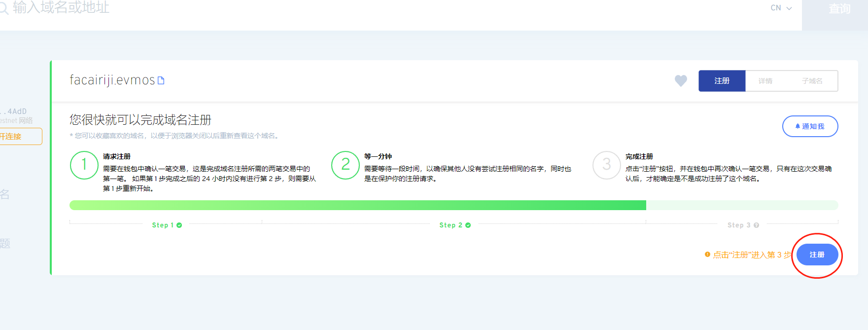Click the magnifier search icon
This screenshot has width=868, height=330.
(3, 8)
